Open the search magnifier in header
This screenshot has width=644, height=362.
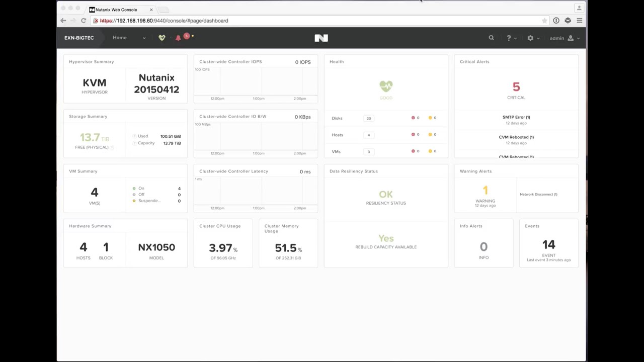[x=491, y=38]
